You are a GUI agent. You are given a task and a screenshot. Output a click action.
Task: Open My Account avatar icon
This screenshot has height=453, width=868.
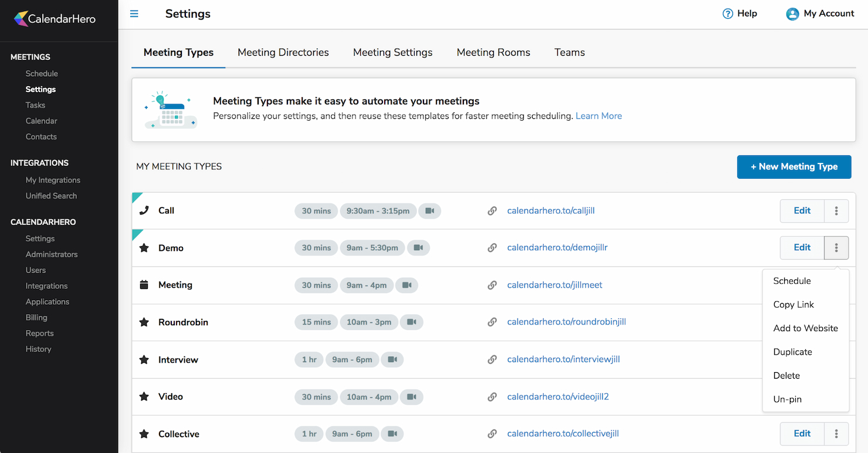[x=792, y=14]
